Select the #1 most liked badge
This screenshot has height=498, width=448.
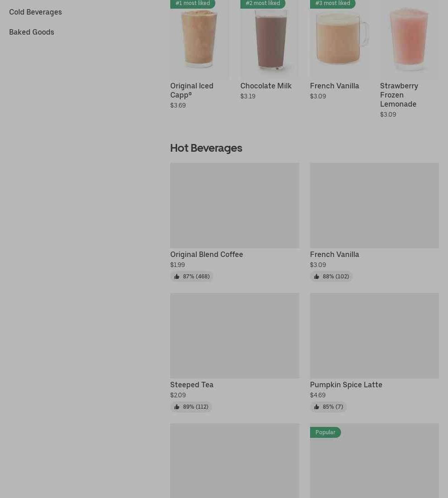[x=193, y=4]
